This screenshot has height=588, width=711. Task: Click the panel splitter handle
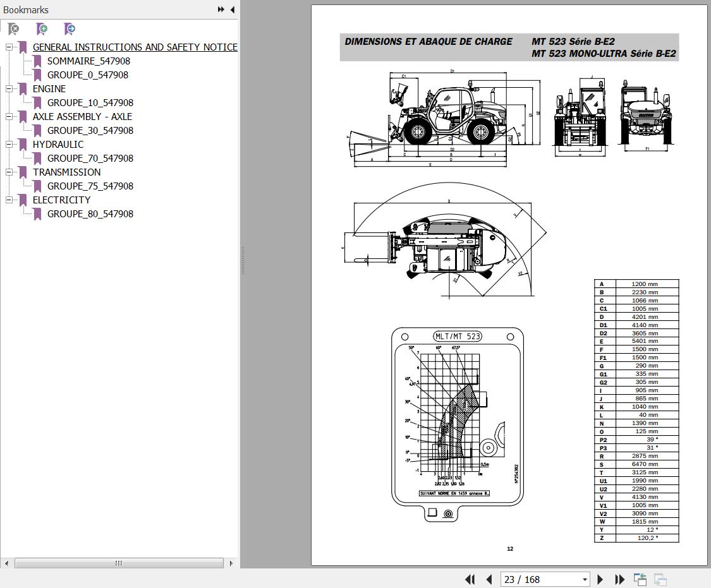point(243,260)
